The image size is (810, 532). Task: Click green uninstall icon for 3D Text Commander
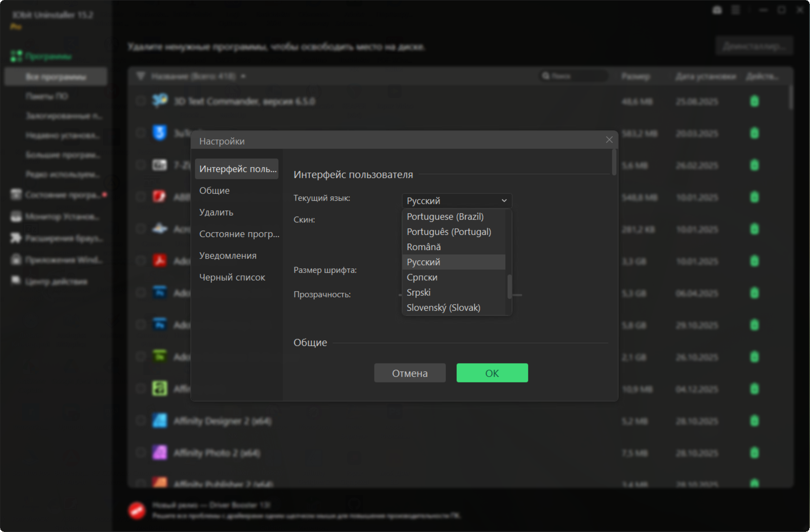(754, 101)
